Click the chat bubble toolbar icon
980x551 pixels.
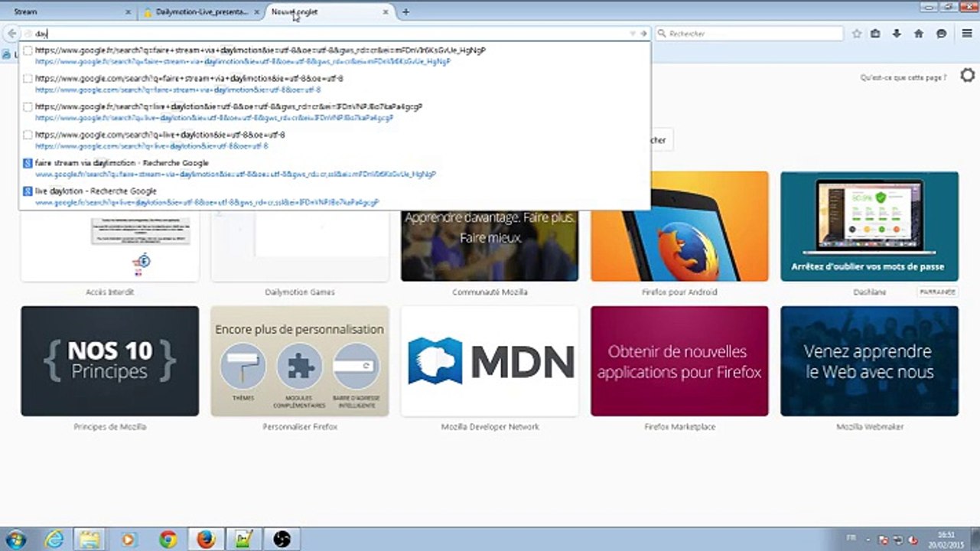[x=941, y=34]
